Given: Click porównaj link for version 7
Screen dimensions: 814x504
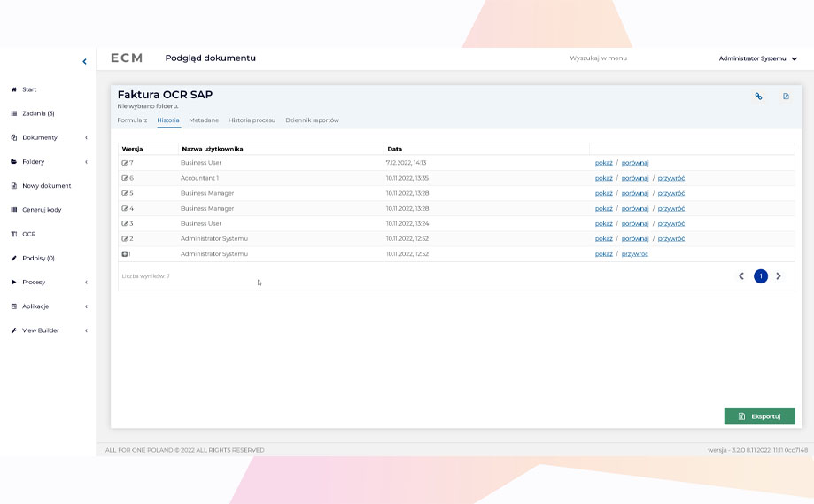Looking at the screenshot, I should [x=635, y=163].
